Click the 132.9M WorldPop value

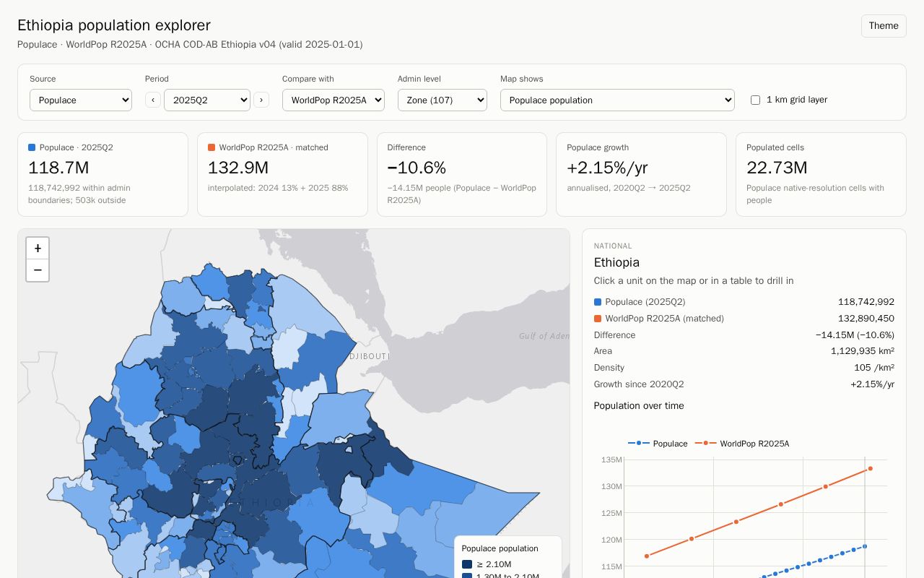pyautogui.click(x=238, y=168)
